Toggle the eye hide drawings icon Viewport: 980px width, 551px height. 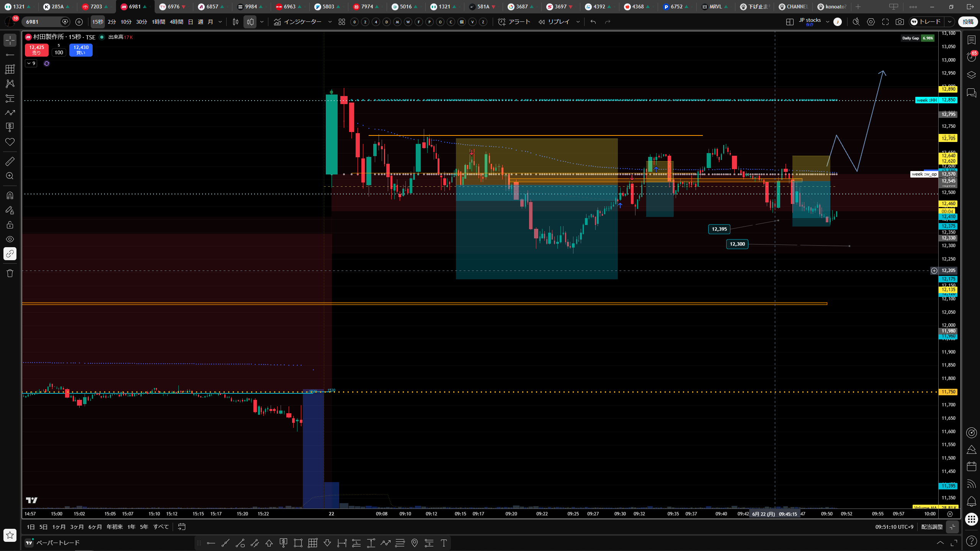[10, 239]
